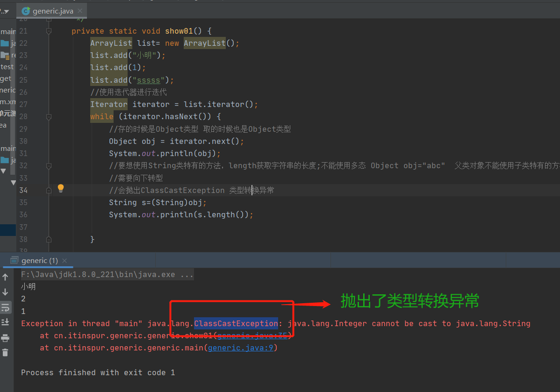Click the Up the Stack Trace arrow
The width and height of the screenshot is (560, 392).
(5, 277)
